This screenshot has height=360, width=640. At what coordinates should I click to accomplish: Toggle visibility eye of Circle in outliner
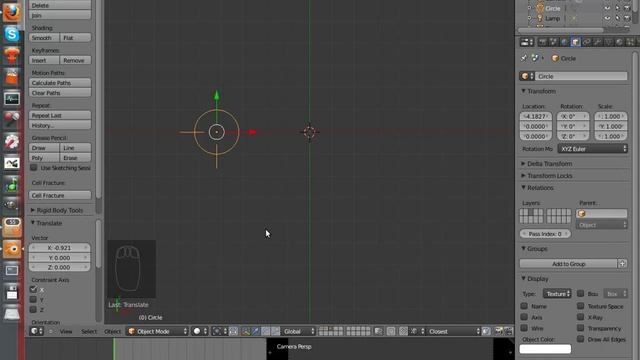[x=607, y=8]
